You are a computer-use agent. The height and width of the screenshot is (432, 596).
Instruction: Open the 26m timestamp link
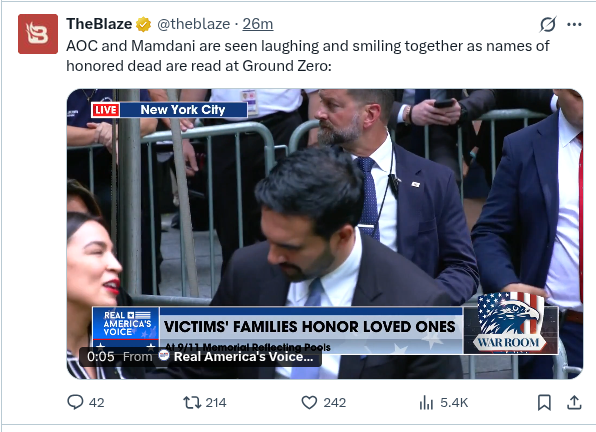(x=258, y=24)
